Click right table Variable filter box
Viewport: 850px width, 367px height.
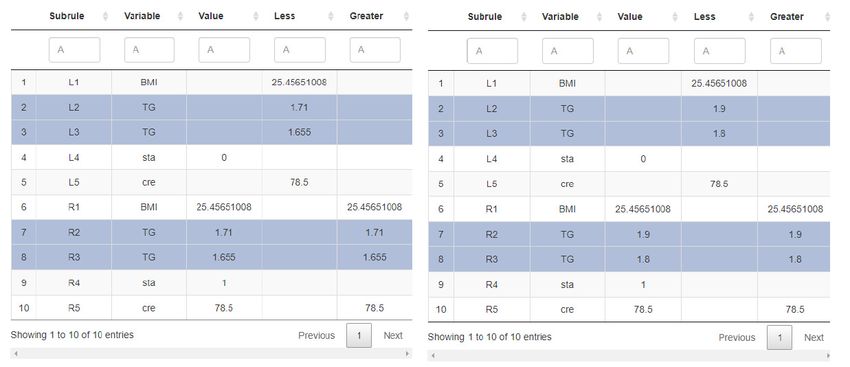(x=568, y=51)
